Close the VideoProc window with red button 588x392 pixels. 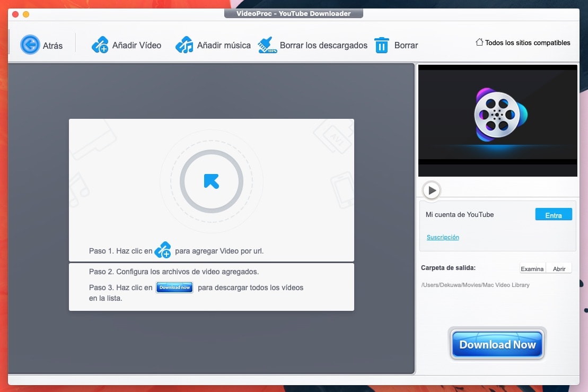click(15, 14)
